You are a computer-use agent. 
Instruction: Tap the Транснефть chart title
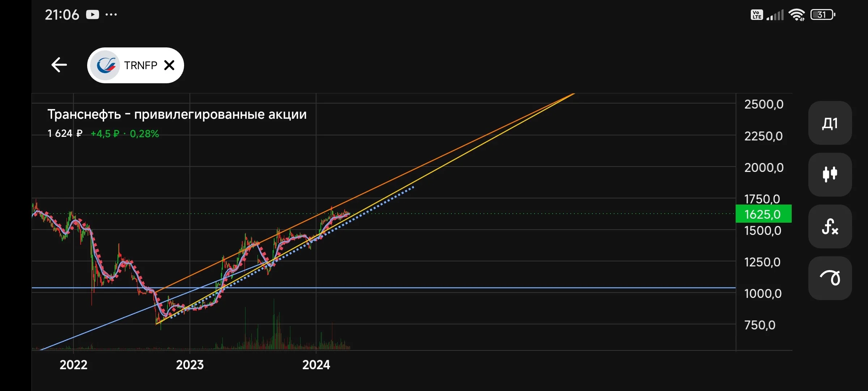(x=177, y=114)
